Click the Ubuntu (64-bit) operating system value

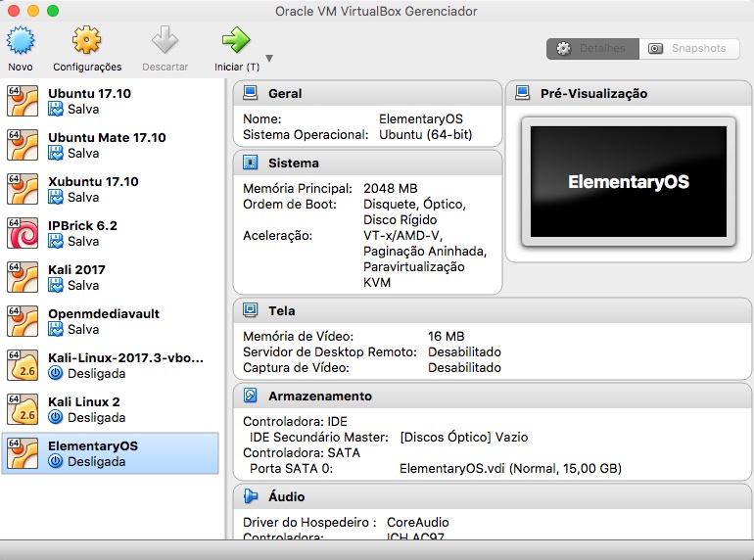(x=426, y=134)
